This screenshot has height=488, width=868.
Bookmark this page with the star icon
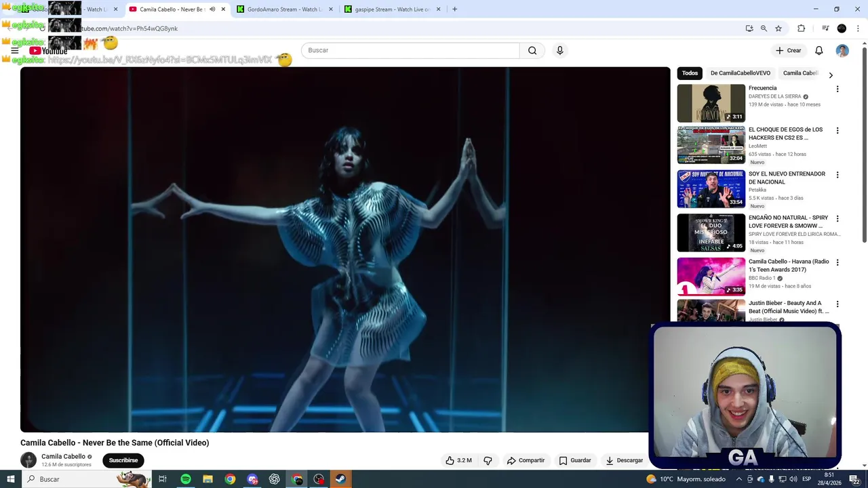pos(778,28)
